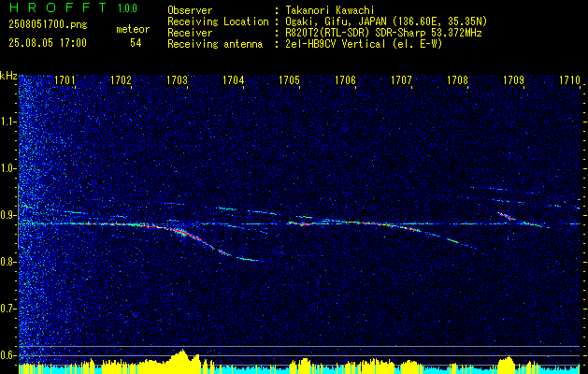Viewport: 588px width, 374px height.
Task: Click the Ogaki, Gifu, JAPAN location text
Action: coord(386,22)
